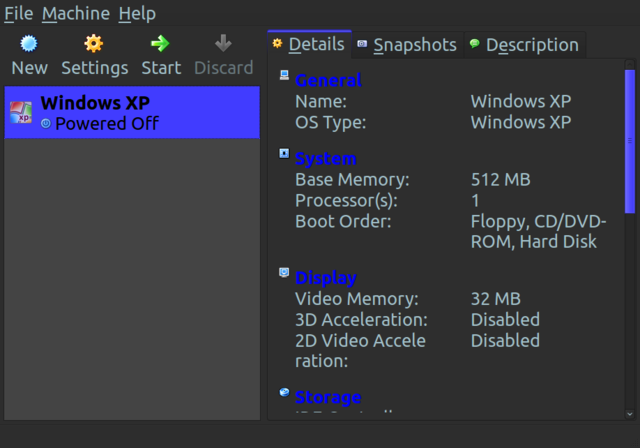The height and width of the screenshot is (448, 640).
Task: Switch to the Details tab
Action: [309, 44]
